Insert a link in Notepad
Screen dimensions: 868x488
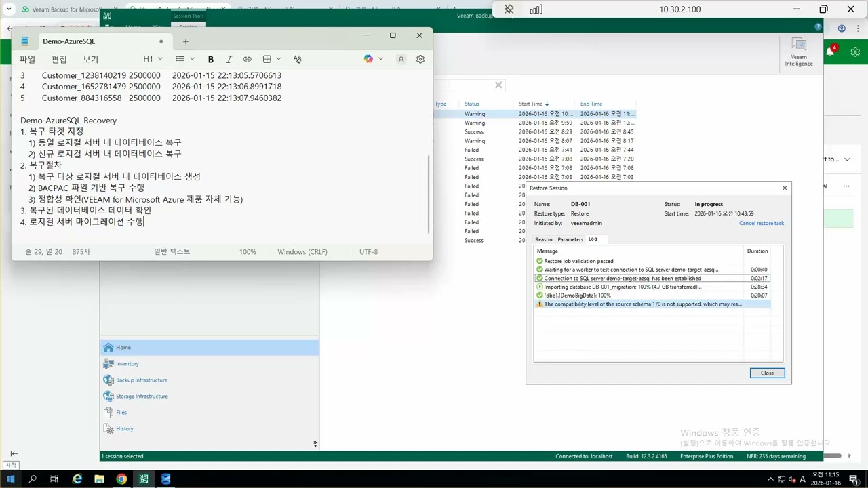(x=247, y=59)
